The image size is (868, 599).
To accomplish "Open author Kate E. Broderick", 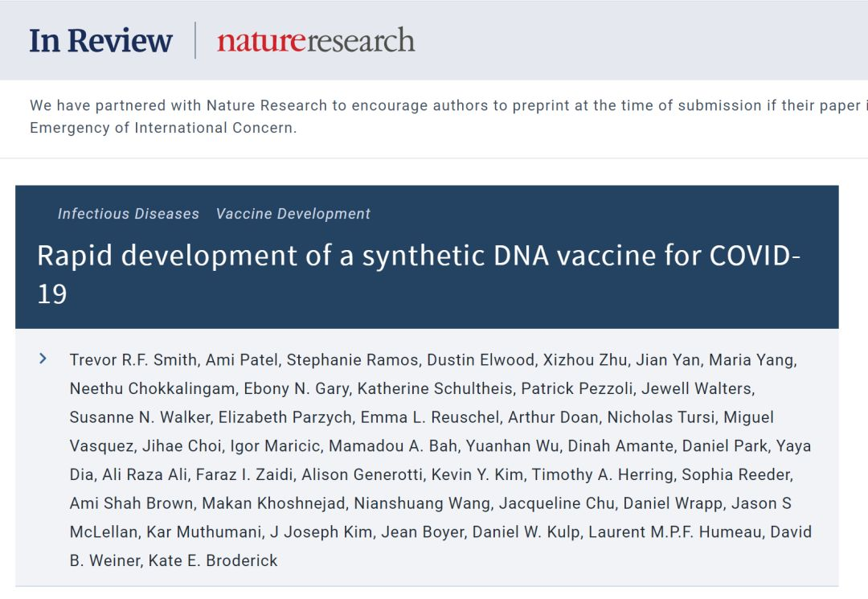I will (x=213, y=561).
